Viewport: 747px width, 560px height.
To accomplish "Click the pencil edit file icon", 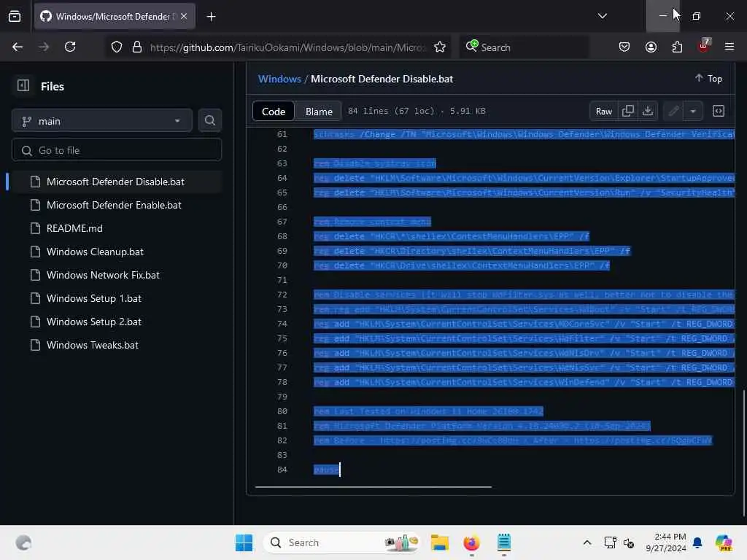I will (673, 112).
